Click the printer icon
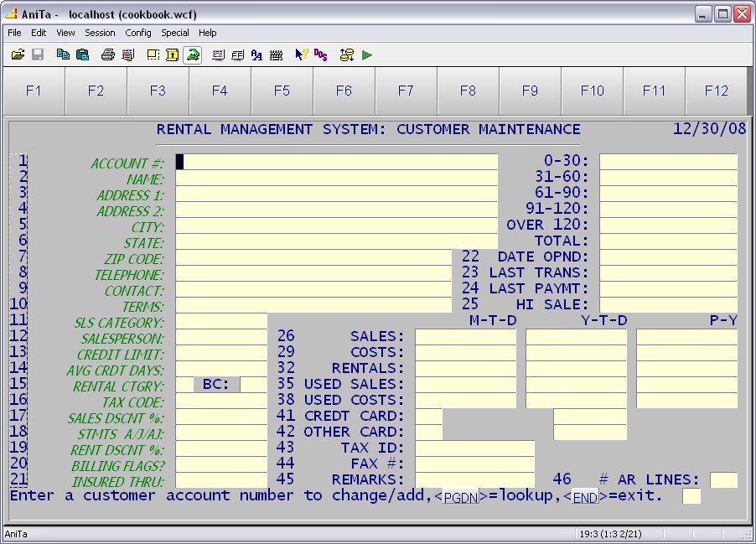This screenshot has width=756, height=544. (108, 54)
